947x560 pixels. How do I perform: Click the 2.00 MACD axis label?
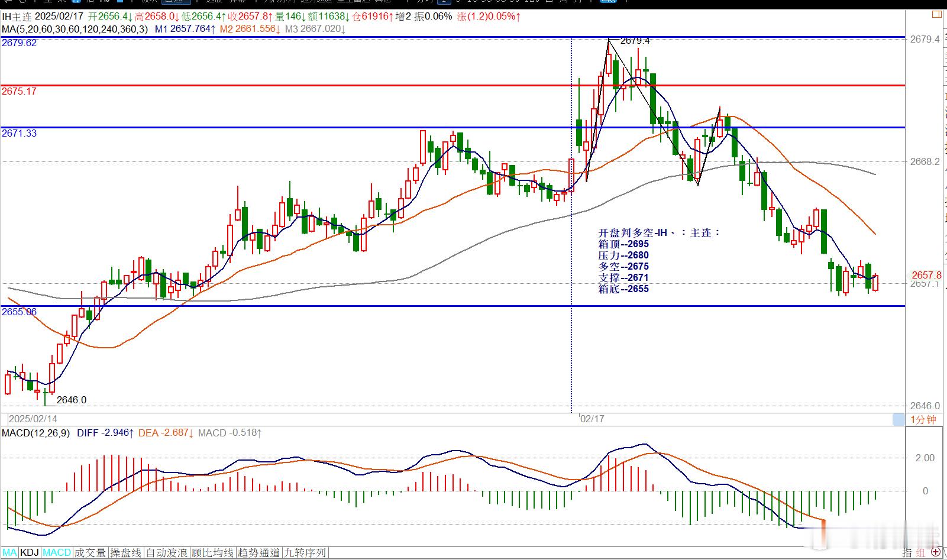tap(925, 458)
